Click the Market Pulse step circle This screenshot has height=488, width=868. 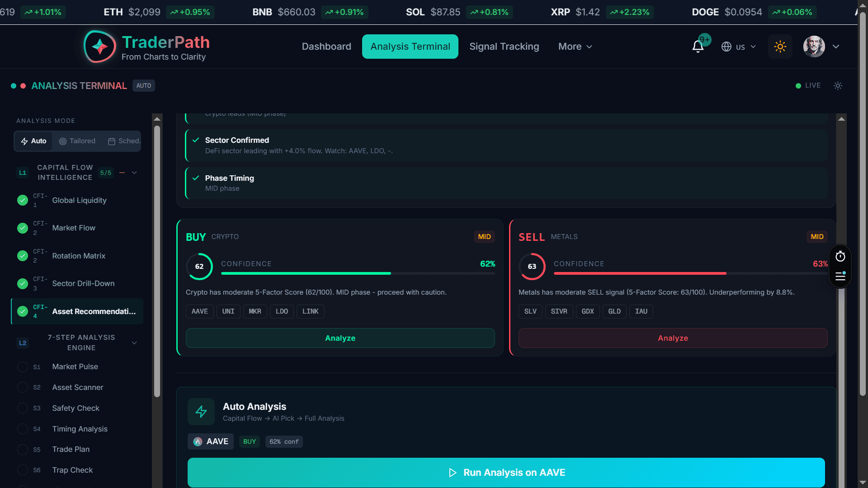point(23,367)
